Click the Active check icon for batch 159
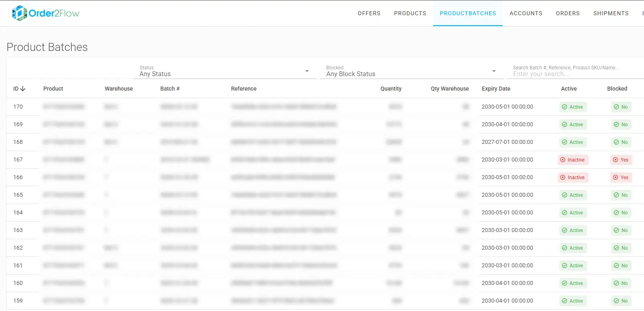The height and width of the screenshot is (311, 644). [x=565, y=301]
